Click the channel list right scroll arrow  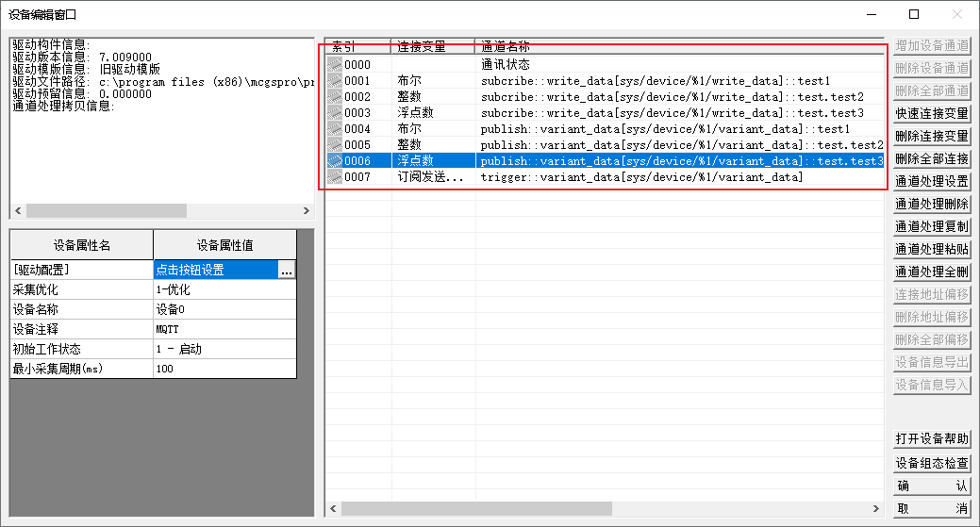pyautogui.click(x=876, y=509)
